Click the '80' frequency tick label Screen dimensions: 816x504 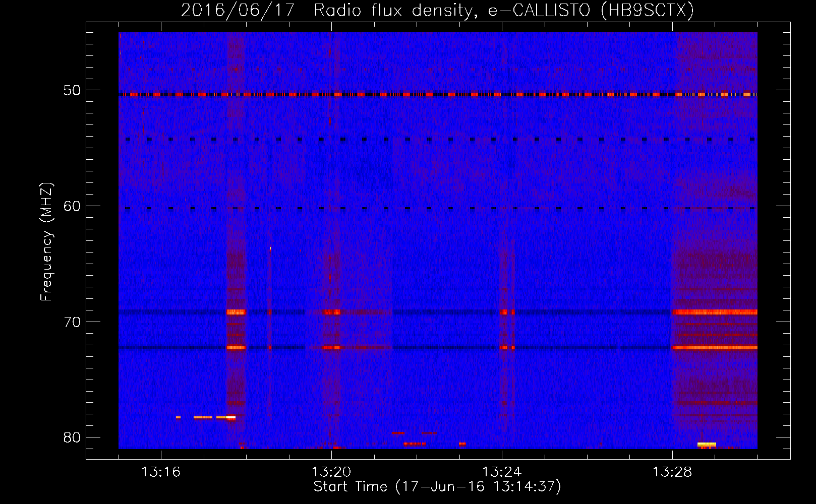72,437
